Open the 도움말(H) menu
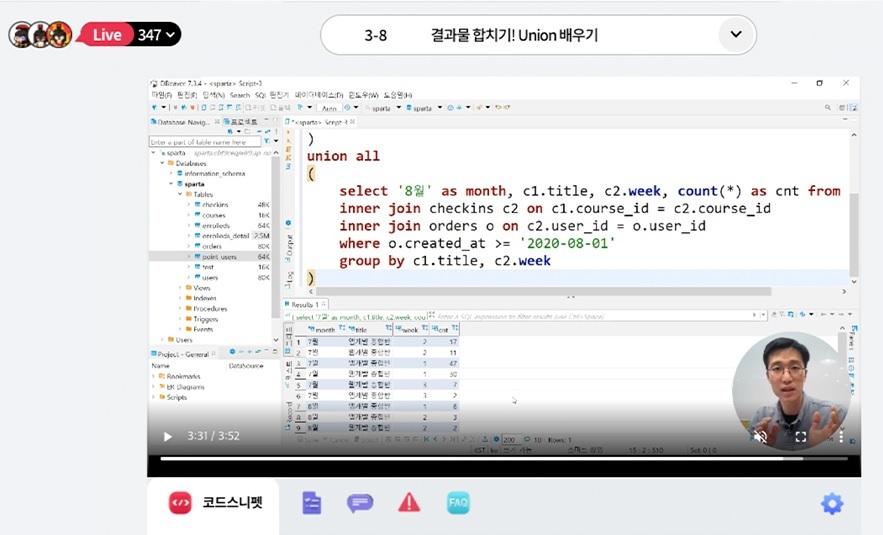 [398, 95]
